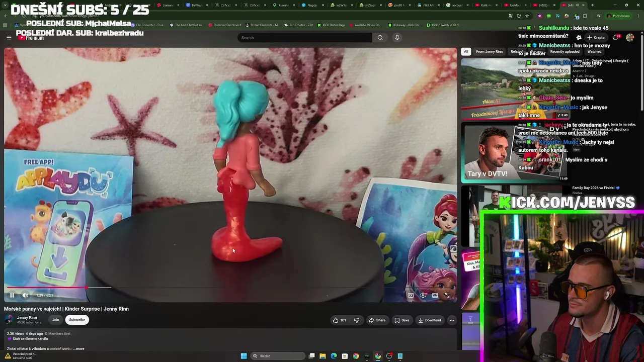Open the YouTube account avatar menu

click(x=630, y=38)
